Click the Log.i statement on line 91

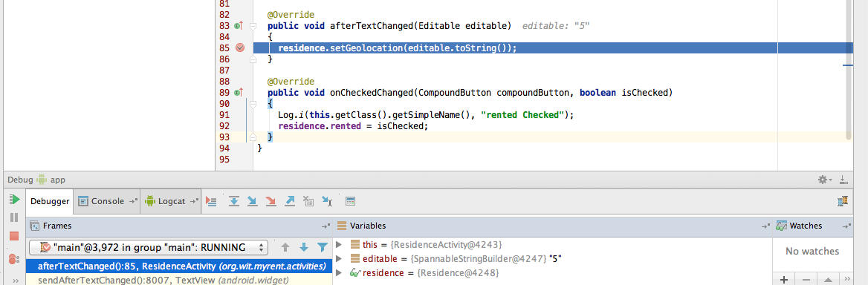click(x=427, y=115)
